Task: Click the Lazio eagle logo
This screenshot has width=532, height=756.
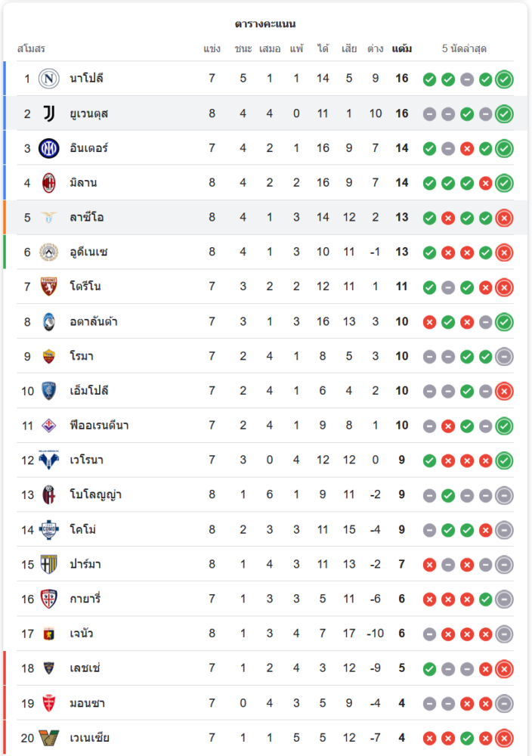Action: click(x=49, y=218)
